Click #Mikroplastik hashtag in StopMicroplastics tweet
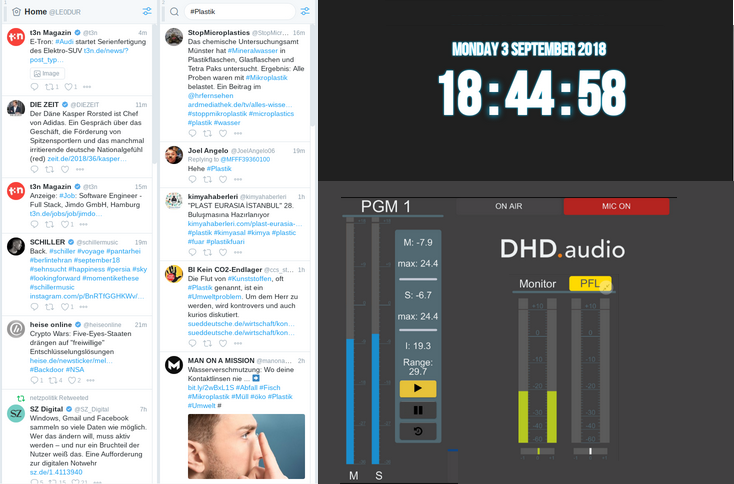This screenshot has width=734, height=484. coord(266,78)
